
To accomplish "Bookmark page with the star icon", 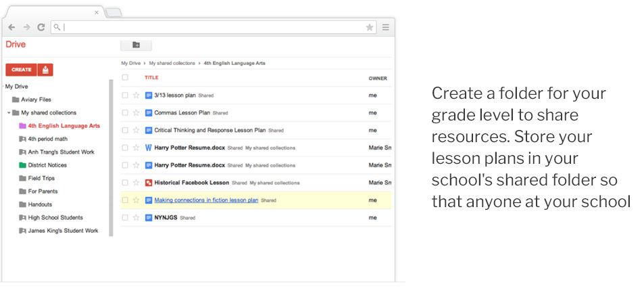I will tap(370, 27).
